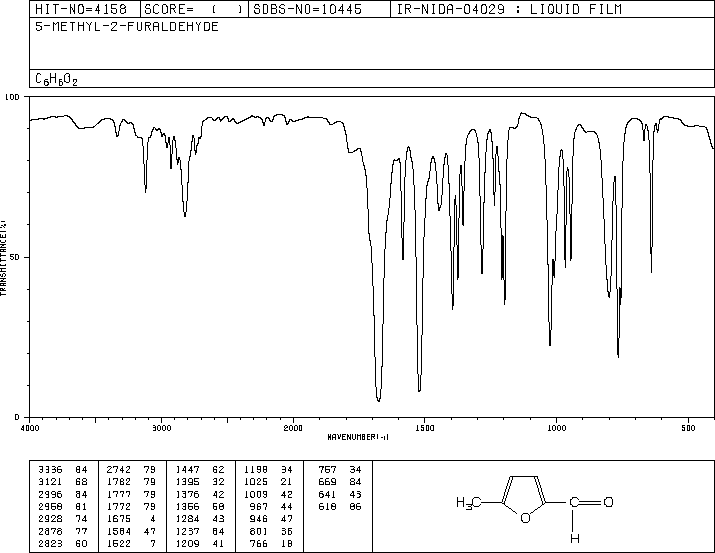The height and width of the screenshot is (553, 715).
Task: Click the TRANSMITTANCE y-axis title
Action: [3, 258]
